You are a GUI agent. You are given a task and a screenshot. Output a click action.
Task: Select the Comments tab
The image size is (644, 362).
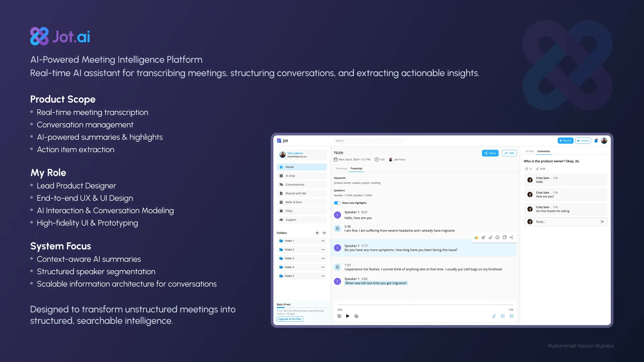(x=544, y=151)
